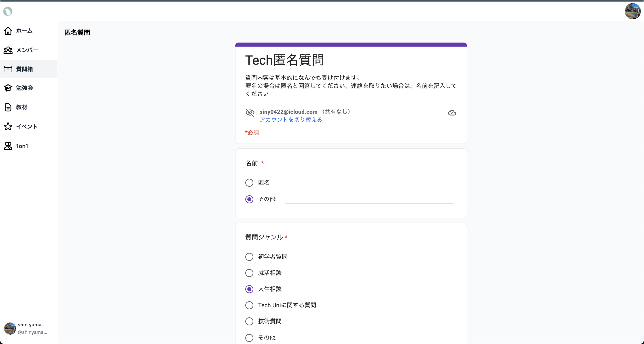Open the イベント star icon section
Viewport: 644px width, 344px height.
27,127
